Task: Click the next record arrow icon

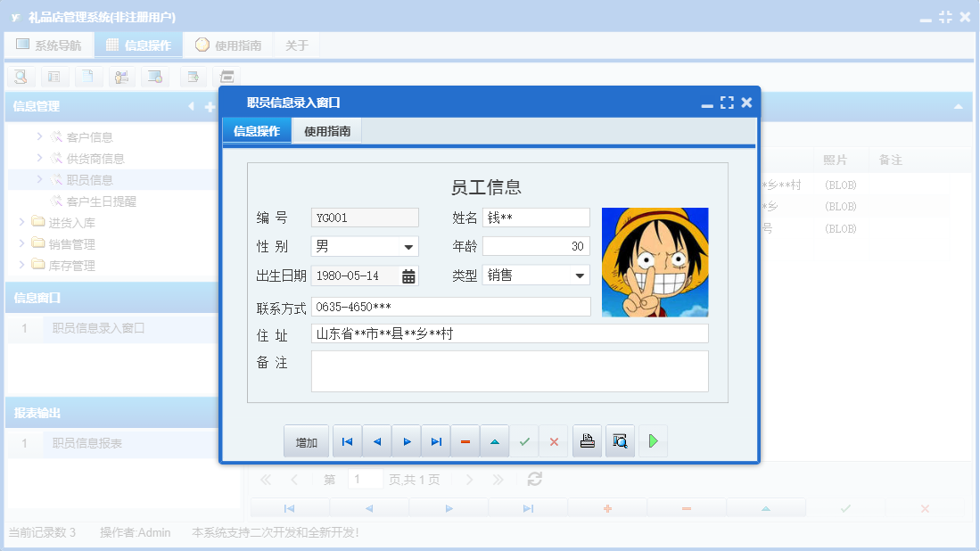Action: 406,440
